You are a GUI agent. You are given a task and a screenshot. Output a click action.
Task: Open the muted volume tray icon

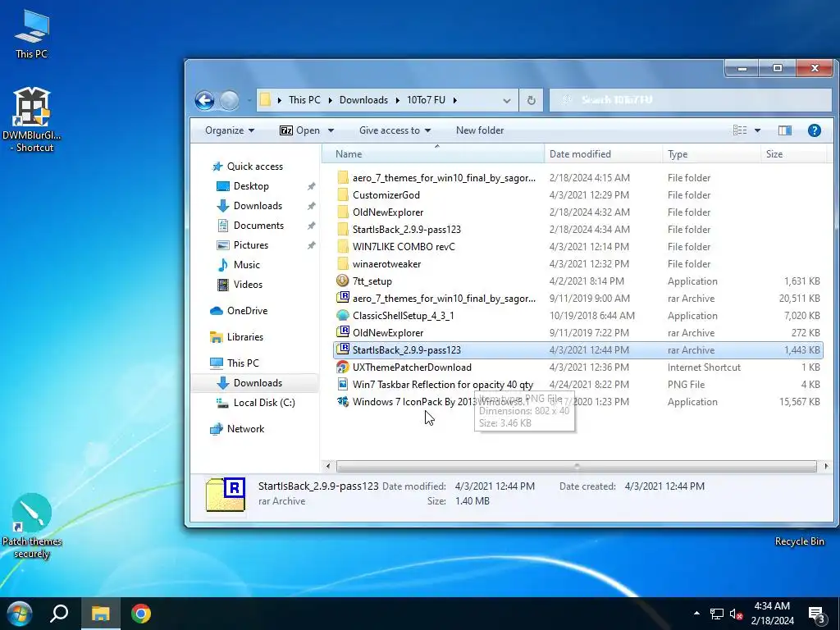tap(737, 614)
